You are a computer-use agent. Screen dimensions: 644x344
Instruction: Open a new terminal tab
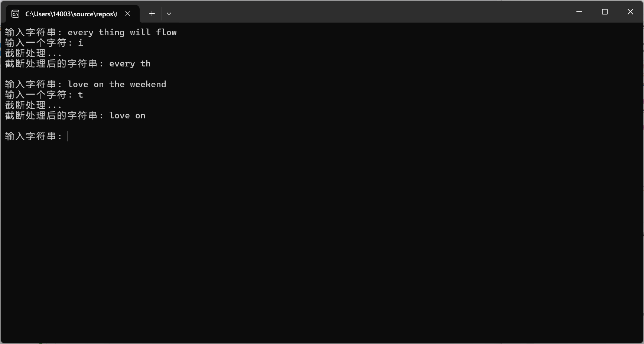point(152,14)
